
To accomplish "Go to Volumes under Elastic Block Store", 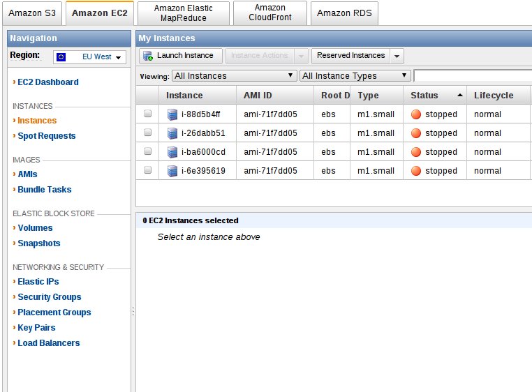I will coord(35,228).
